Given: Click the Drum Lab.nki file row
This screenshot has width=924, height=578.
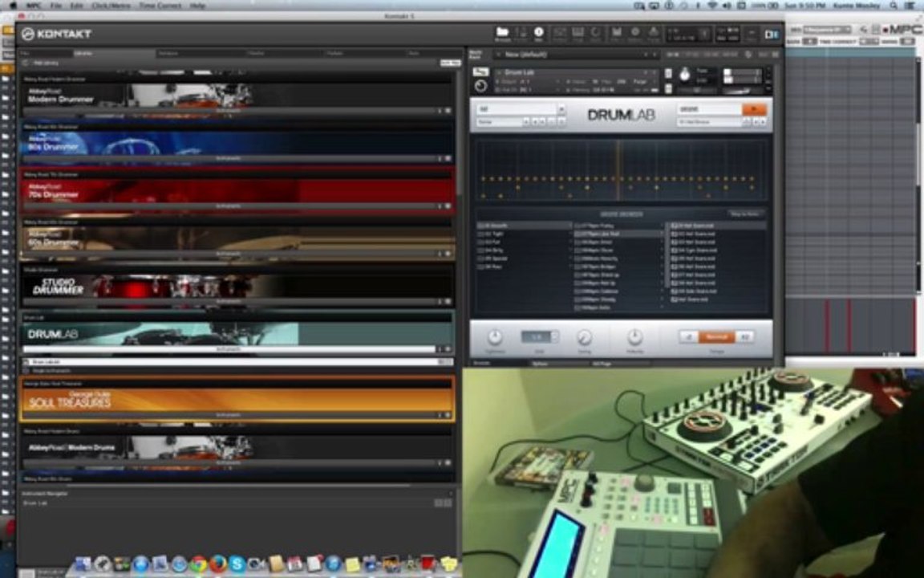Looking at the screenshot, I should tap(237, 361).
